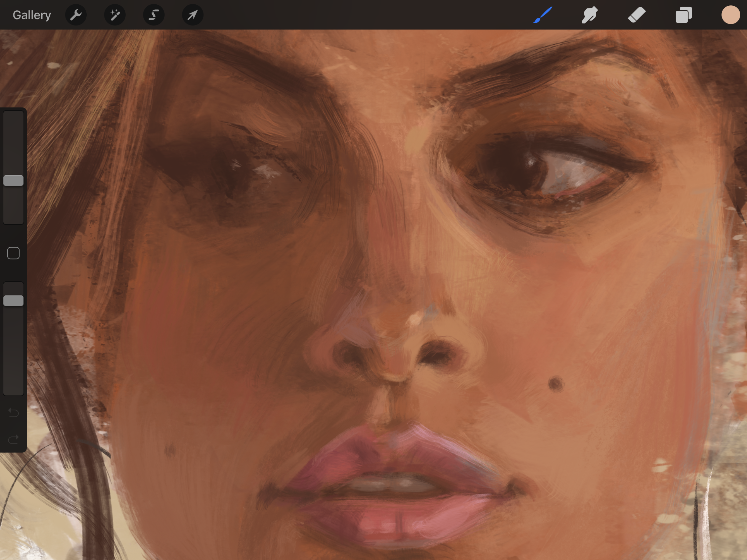
Task: Activate the Selection tool
Action: coord(153,15)
